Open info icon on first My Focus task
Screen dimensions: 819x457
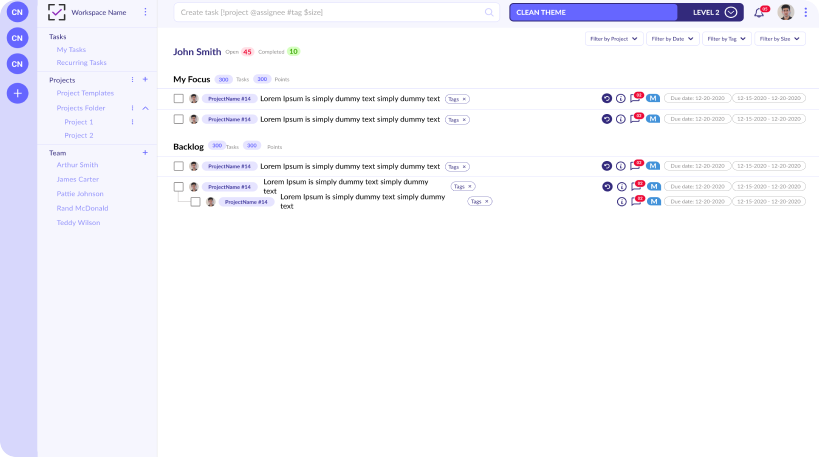pyautogui.click(x=620, y=98)
